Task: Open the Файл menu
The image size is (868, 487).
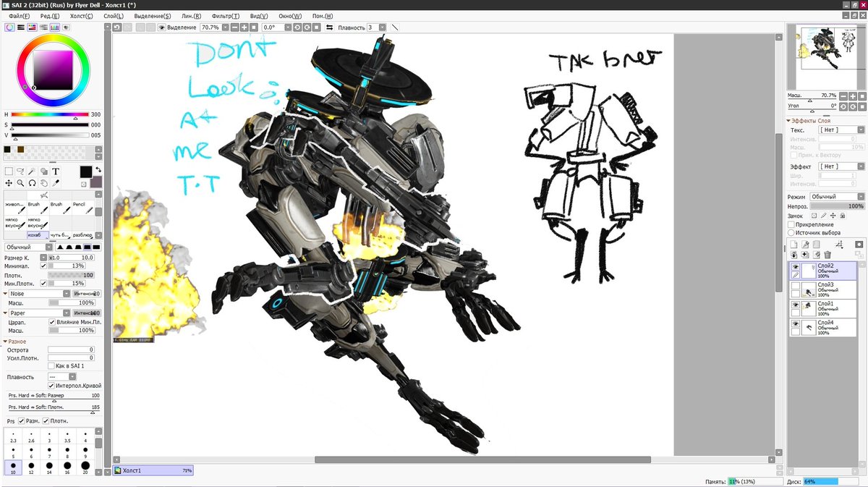Action: point(20,16)
